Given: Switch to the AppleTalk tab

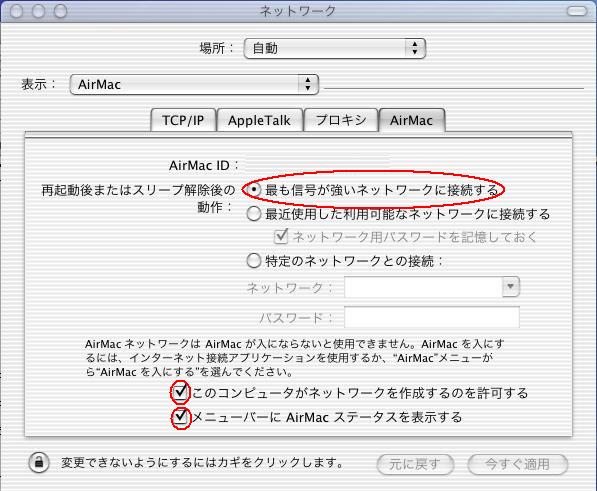Looking at the screenshot, I should click(x=259, y=120).
